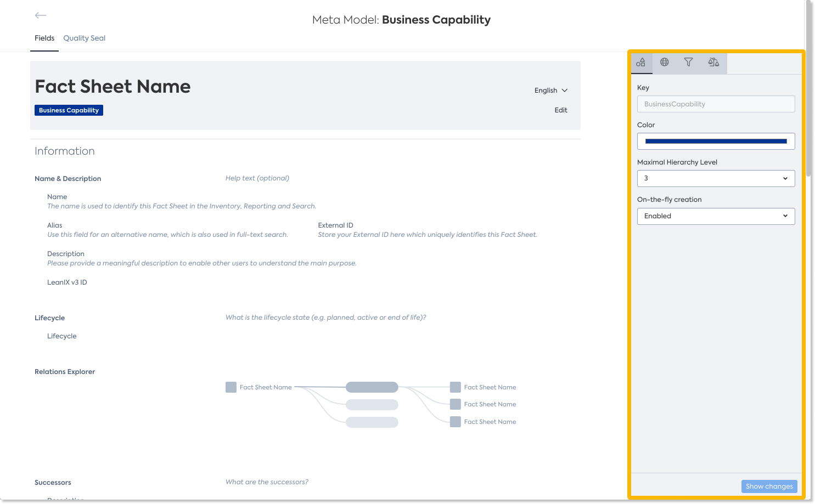Click the page vertical scrollbar

[x=808, y=88]
